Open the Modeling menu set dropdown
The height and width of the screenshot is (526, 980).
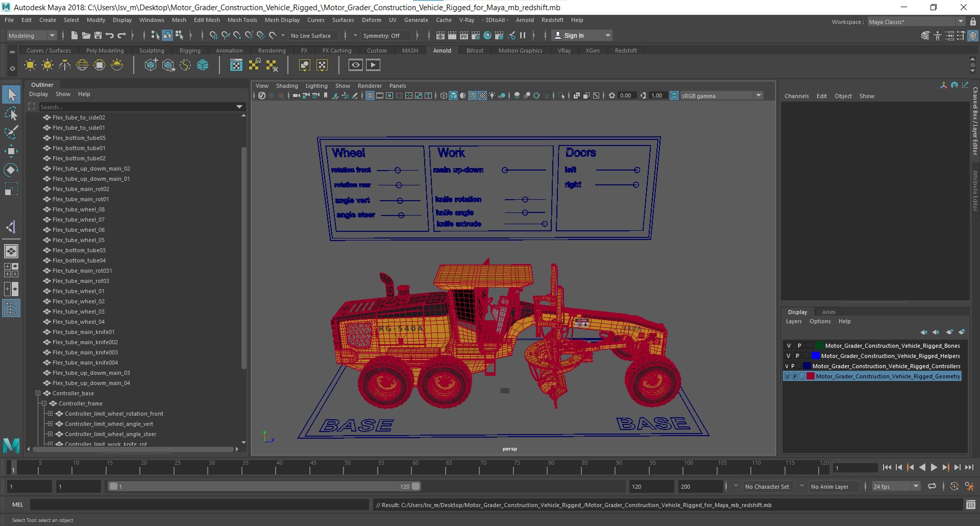[31, 35]
